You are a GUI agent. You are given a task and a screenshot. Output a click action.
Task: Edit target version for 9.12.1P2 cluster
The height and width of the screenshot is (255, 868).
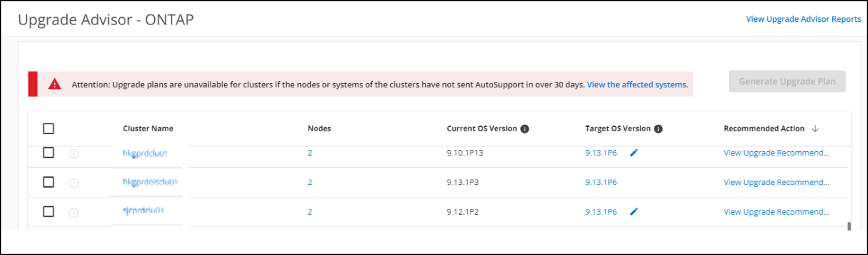click(634, 212)
